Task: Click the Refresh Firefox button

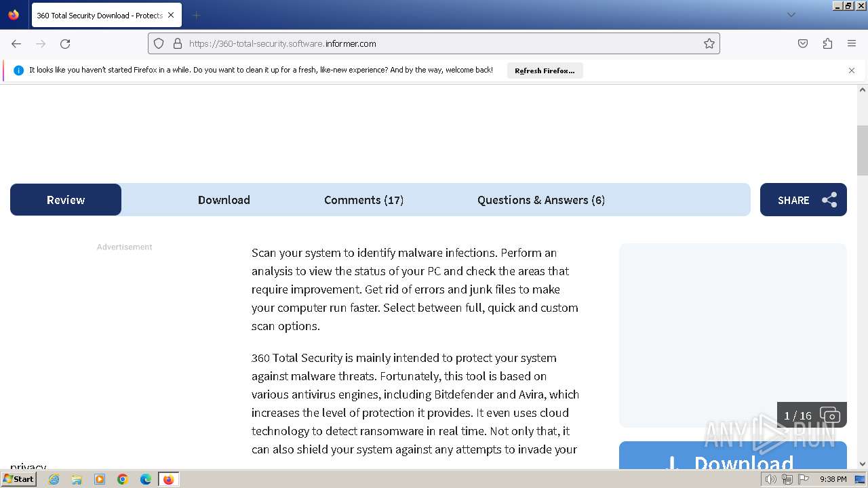Action: (x=545, y=70)
